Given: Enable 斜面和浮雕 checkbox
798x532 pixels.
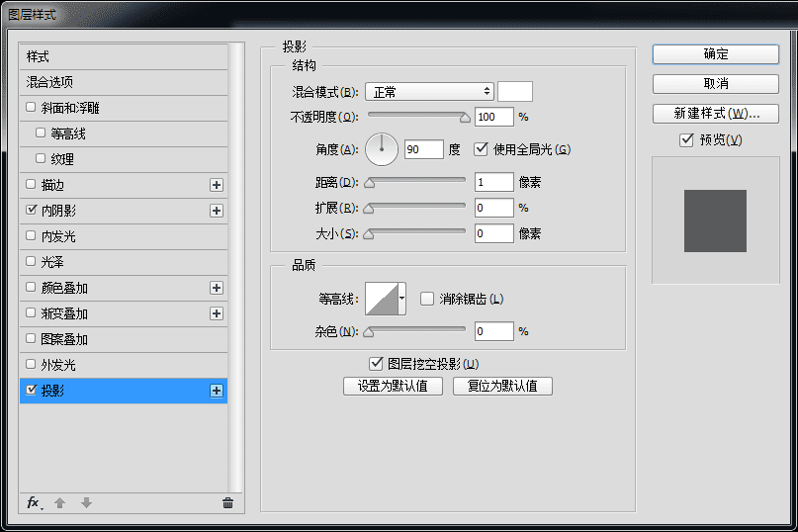Looking at the screenshot, I should coord(31,108).
